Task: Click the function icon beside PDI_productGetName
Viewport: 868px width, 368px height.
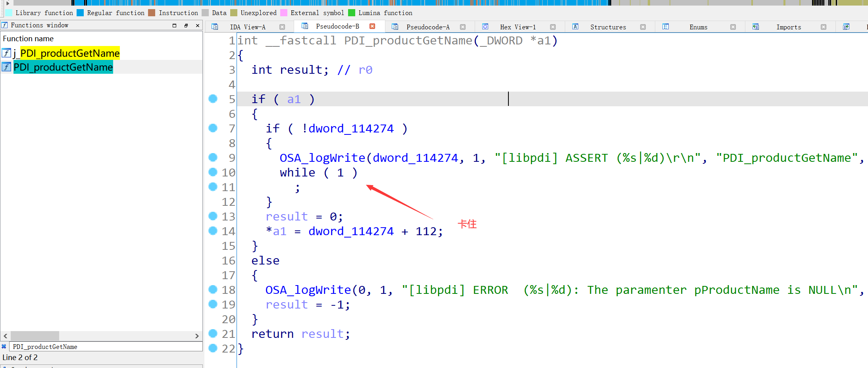Action: pos(6,67)
